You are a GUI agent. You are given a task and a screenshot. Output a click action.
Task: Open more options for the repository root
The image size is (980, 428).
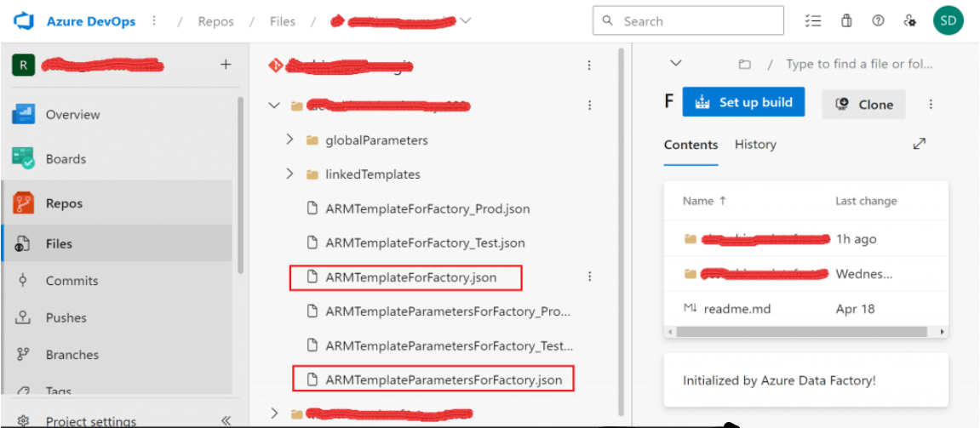pos(588,65)
